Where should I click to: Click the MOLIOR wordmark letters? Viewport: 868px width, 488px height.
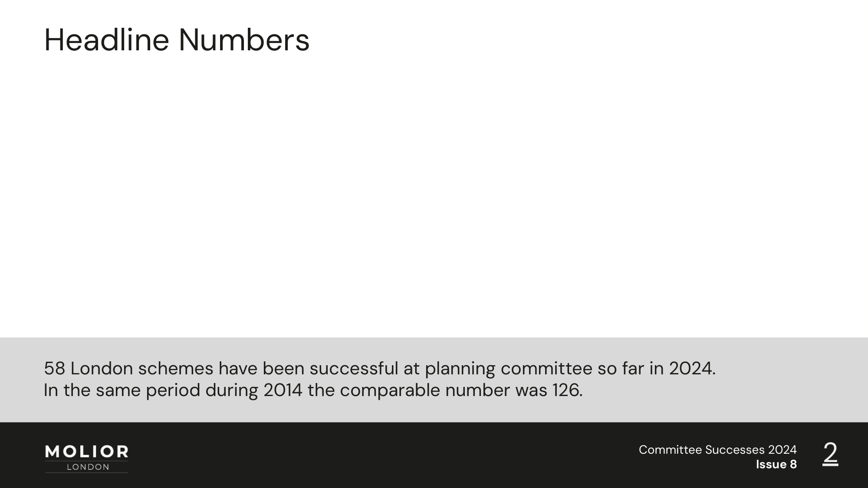(87, 452)
